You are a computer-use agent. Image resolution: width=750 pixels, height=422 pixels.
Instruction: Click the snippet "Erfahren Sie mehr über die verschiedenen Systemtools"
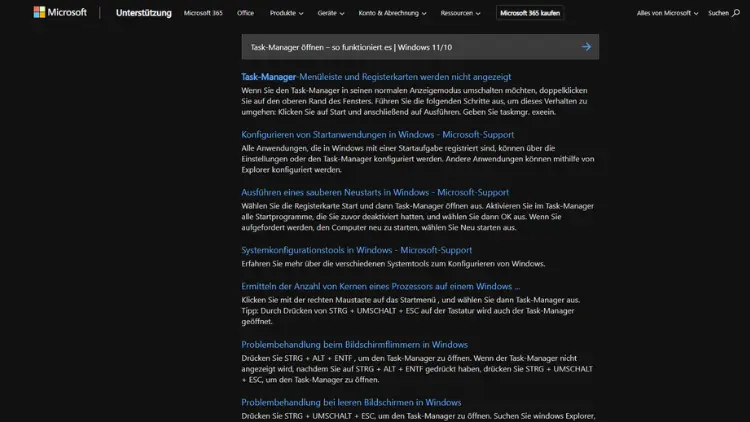point(393,264)
